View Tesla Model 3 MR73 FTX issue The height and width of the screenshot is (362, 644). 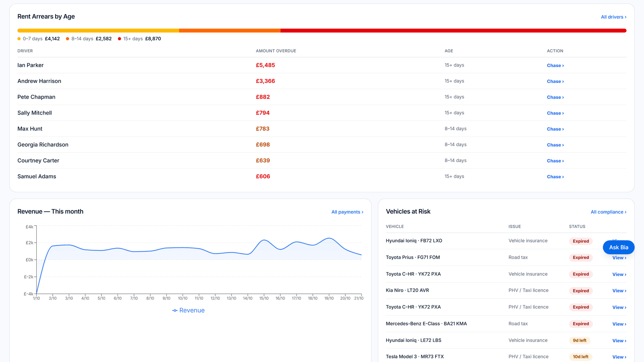(x=619, y=357)
